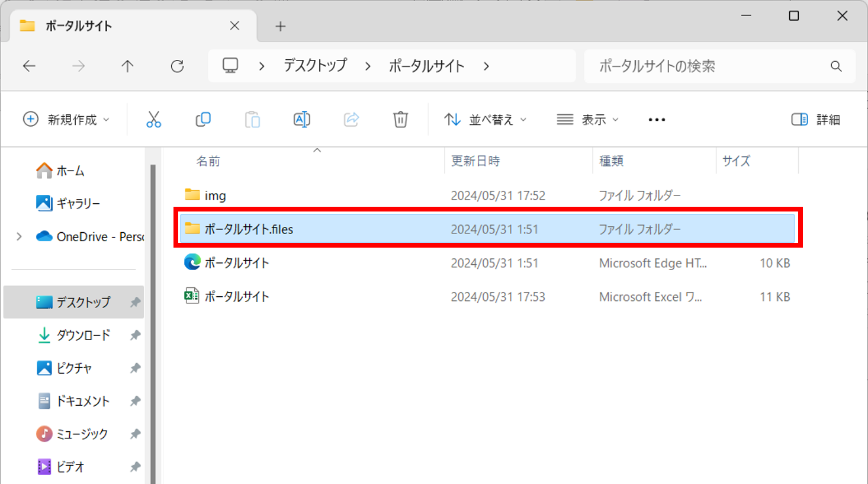Click デスクトップ in the address breadcrumb
The image size is (868, 484).
(x=315, y=66)
